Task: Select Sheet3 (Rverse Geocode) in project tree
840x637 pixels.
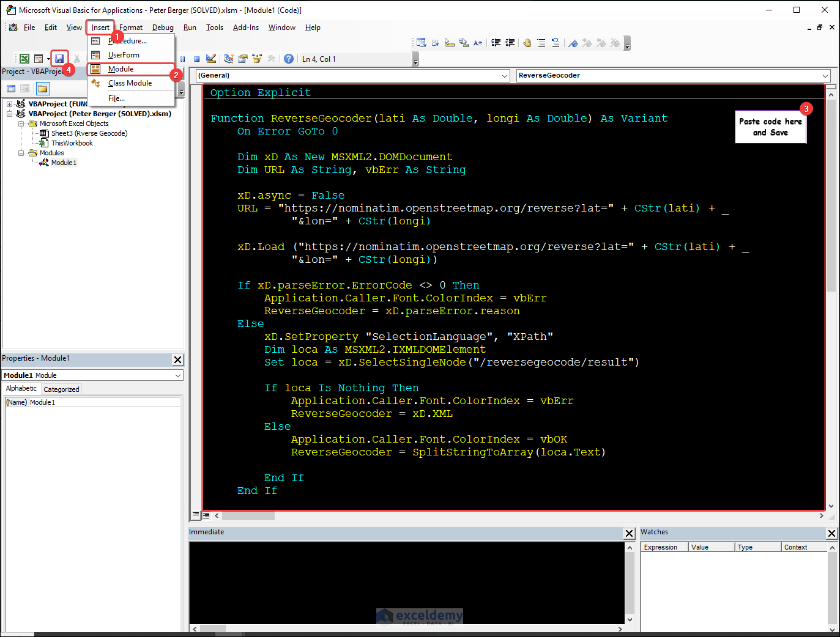Action: 89,133
